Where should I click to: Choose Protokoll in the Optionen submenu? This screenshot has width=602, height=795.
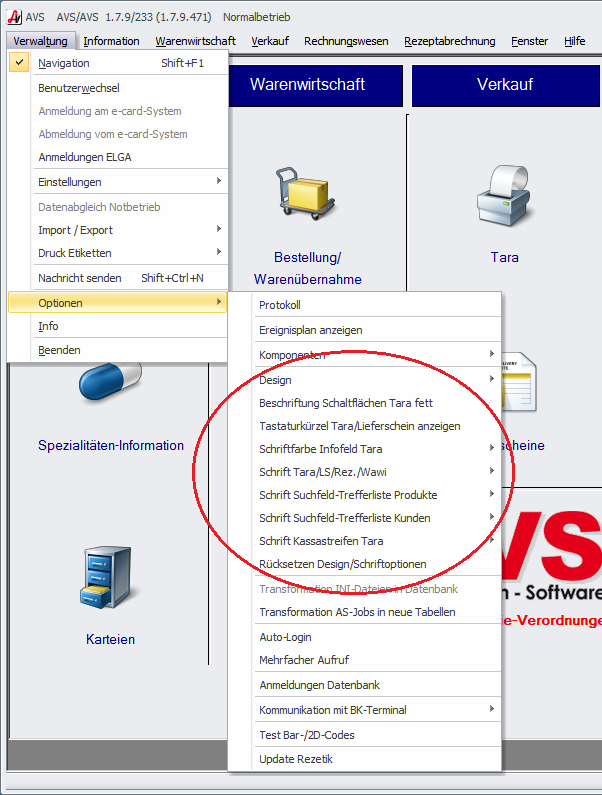point(280,305)
